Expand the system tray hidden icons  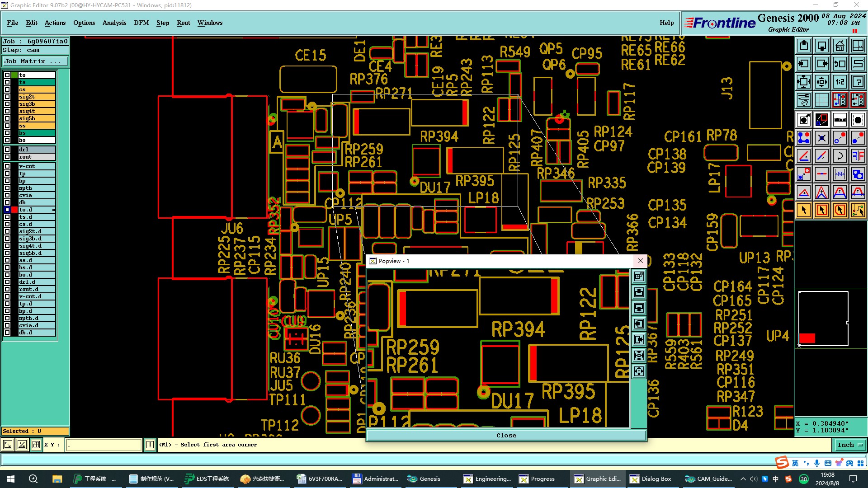743,479
